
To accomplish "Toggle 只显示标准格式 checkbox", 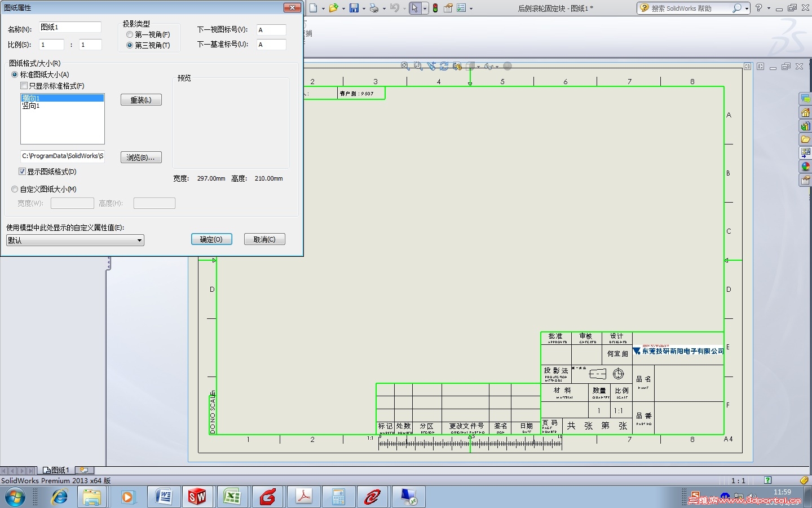I will (x=24, y=86).
